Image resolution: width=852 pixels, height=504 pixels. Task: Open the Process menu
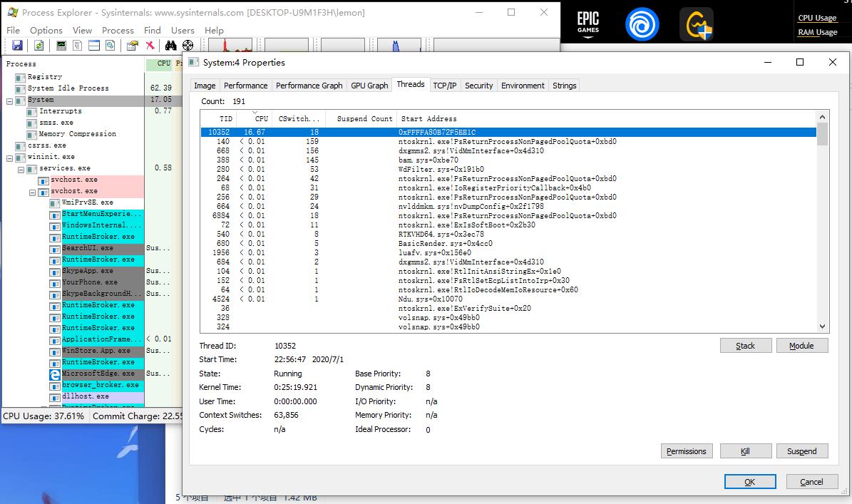coord(118,31)
